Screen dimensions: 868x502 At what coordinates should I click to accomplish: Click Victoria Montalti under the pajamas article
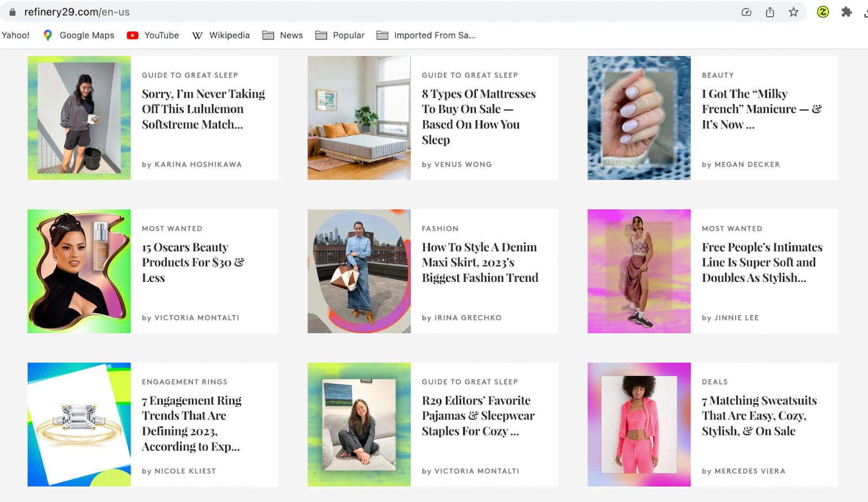tap(476, 471)
